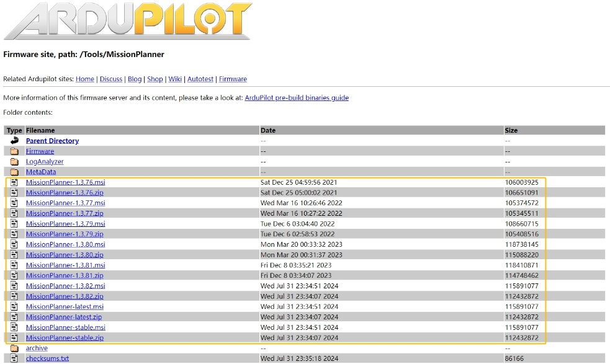The image size is (610, 364).
Task: Click the size value 118738145
Action: (522, 244)
